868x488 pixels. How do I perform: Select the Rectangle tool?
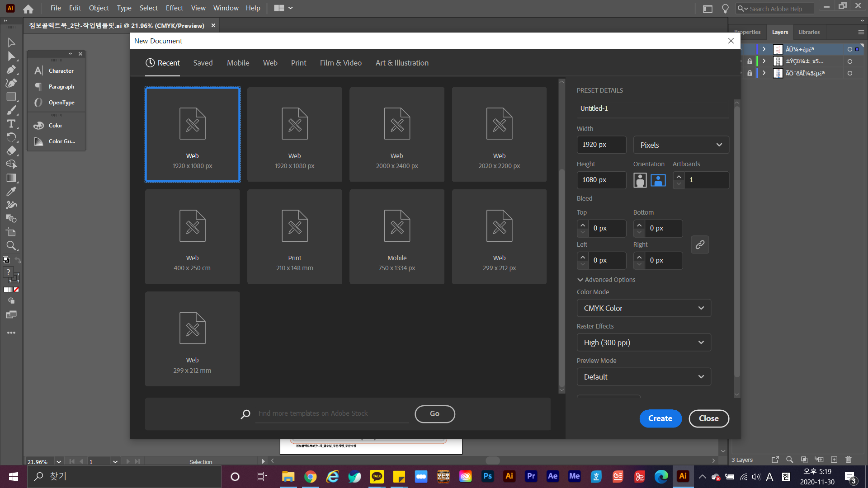coord(11,97)
